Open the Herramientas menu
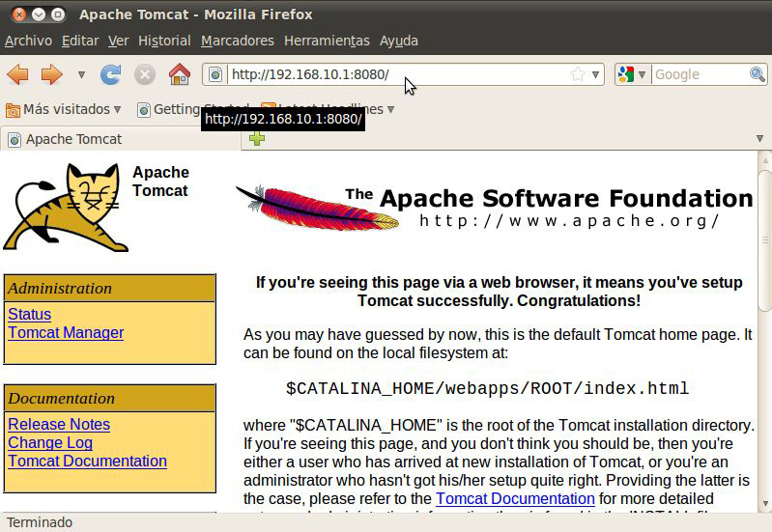 [x=327, y=41]
